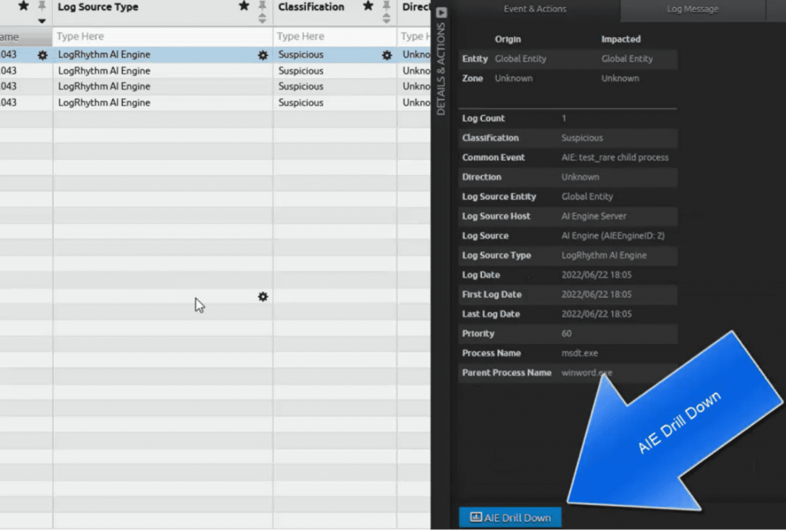Click First Log Date value
Screen dimensions: 786x532
(x=596, y=294)
